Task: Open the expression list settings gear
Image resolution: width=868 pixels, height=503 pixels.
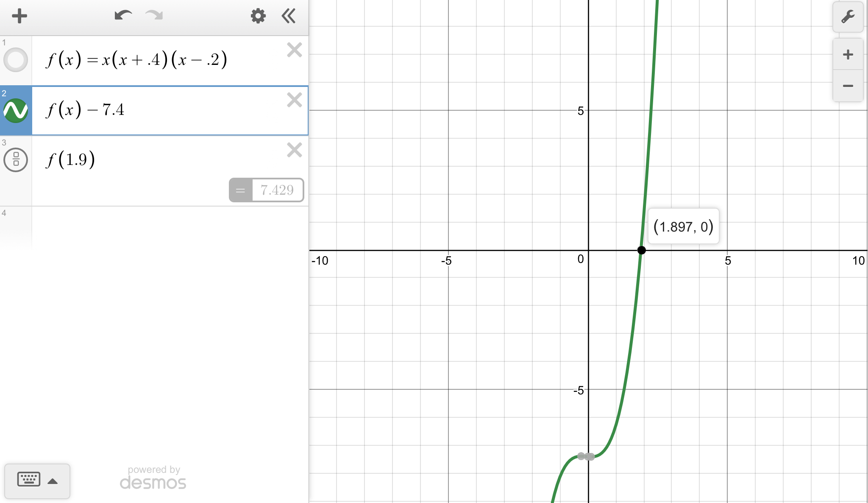Action: coord(258,16)
